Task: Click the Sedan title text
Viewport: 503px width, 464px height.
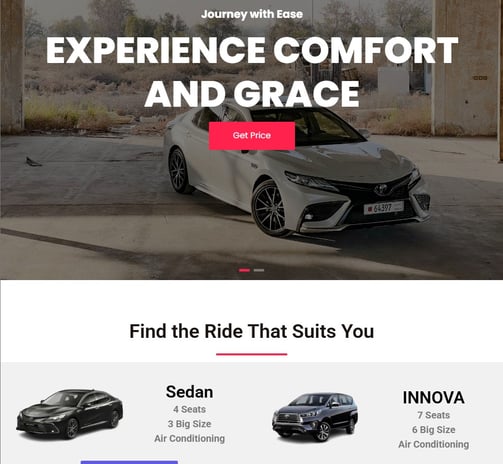Action: point(189,392)
